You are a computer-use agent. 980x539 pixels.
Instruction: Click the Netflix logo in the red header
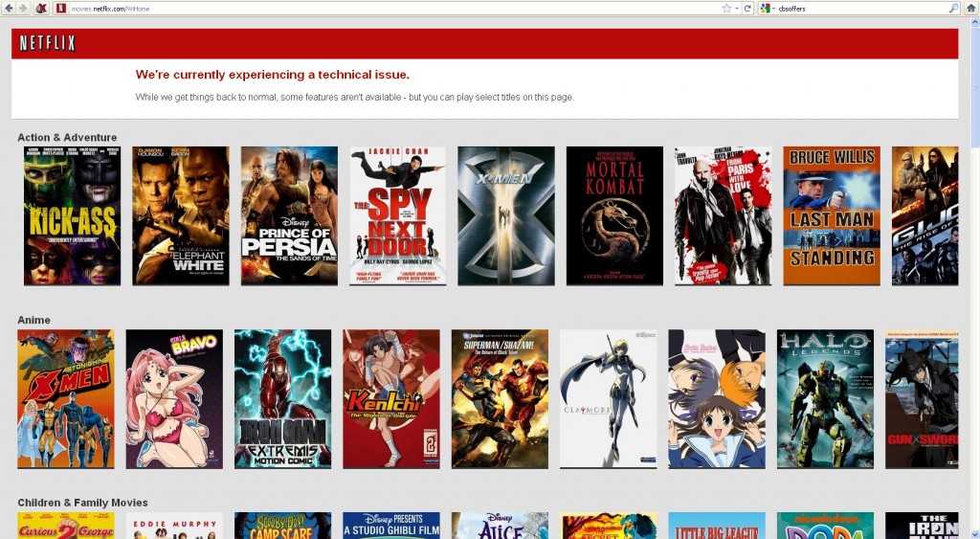tap(48, 43)
